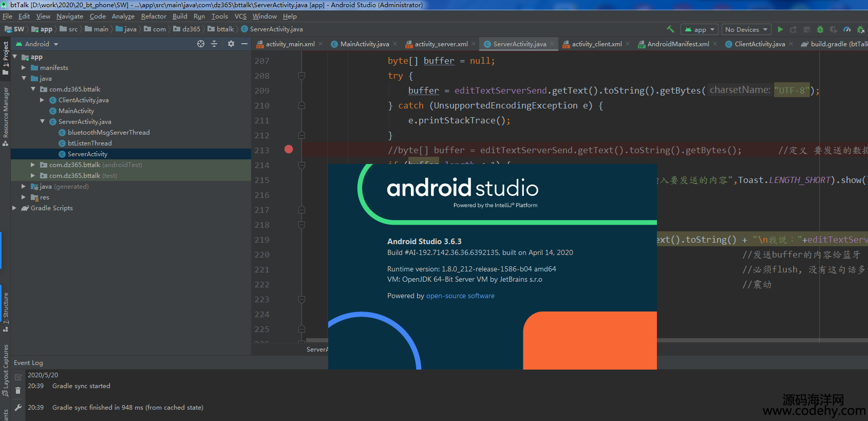Toggle fold marker at line 208

point(301,76)
